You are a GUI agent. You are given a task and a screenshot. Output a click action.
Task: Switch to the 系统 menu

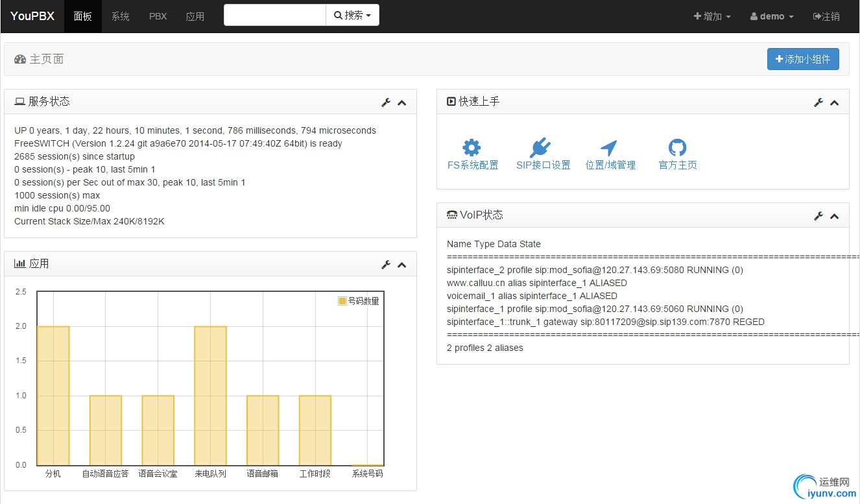point(120,16)
